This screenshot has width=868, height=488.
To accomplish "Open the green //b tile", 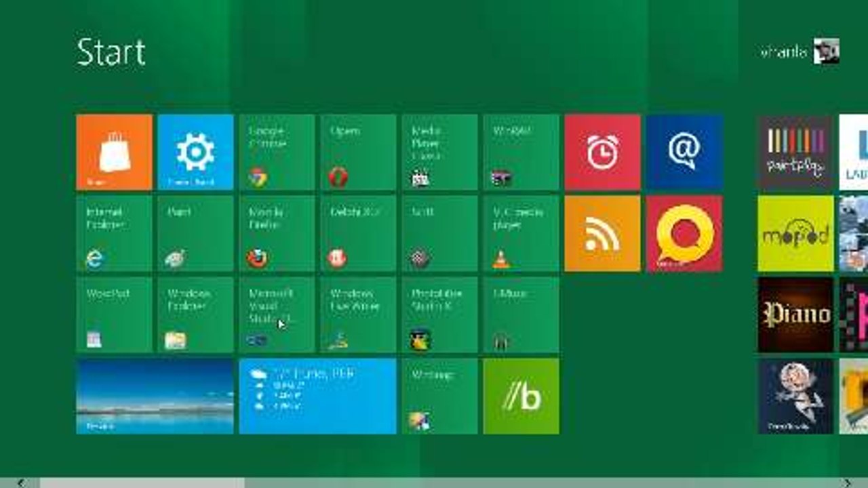I will click(x=521, y=396).
